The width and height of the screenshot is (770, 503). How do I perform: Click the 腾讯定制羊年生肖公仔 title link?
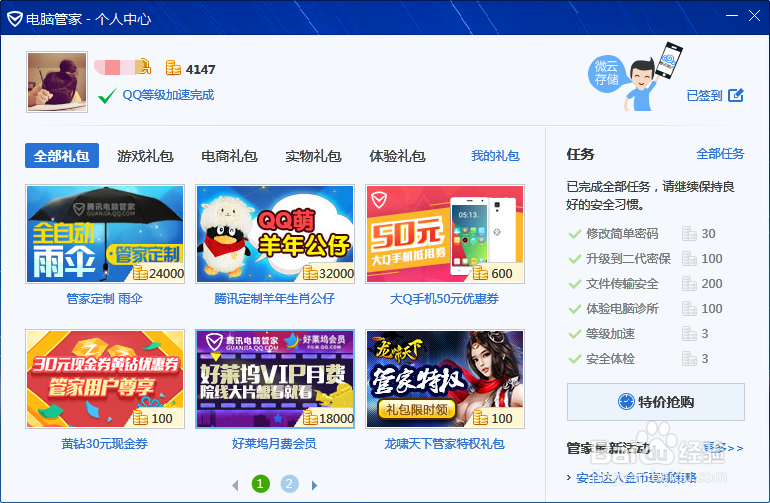(x=275, y=298)
